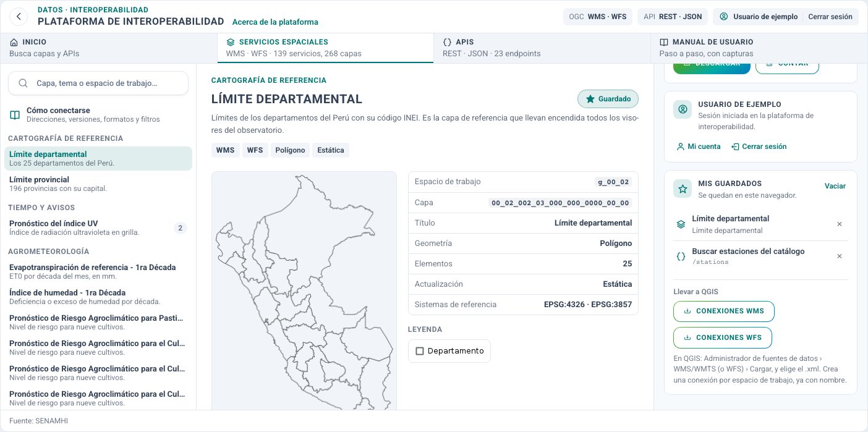Toggle the Guardado star button

608,99
